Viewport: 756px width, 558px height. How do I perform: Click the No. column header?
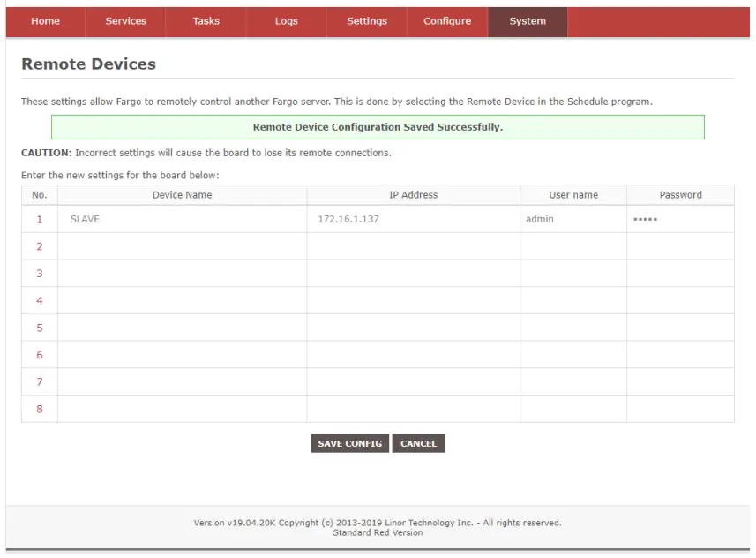tap(40, 195)
